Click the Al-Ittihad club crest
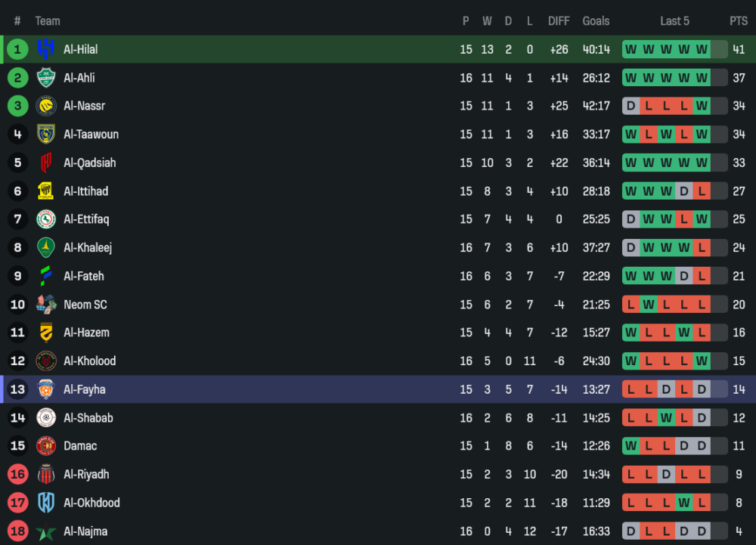The height and width of the screenshot is (545, 756). point(46,191)
